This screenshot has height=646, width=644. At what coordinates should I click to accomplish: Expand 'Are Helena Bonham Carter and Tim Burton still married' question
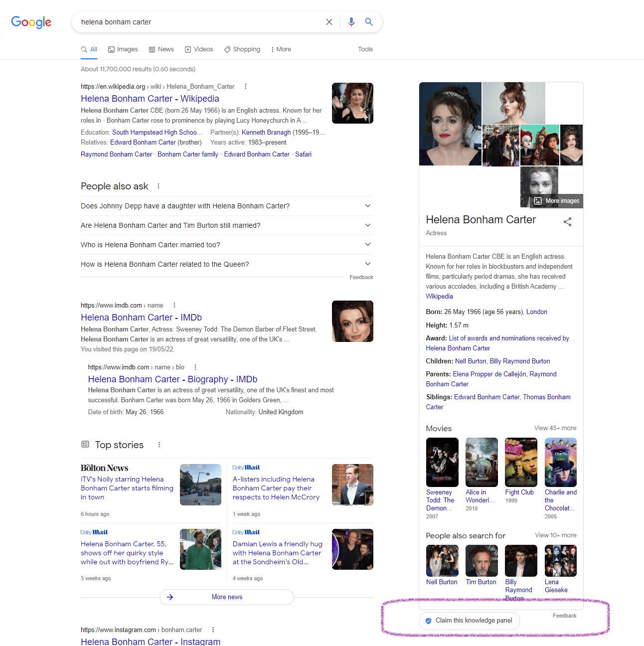pos(227,225)
